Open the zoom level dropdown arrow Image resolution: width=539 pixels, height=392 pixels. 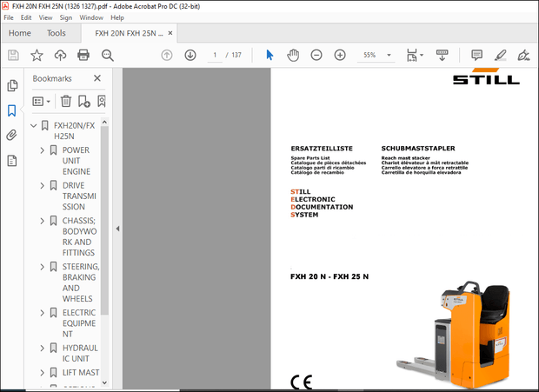pos(389,55)
